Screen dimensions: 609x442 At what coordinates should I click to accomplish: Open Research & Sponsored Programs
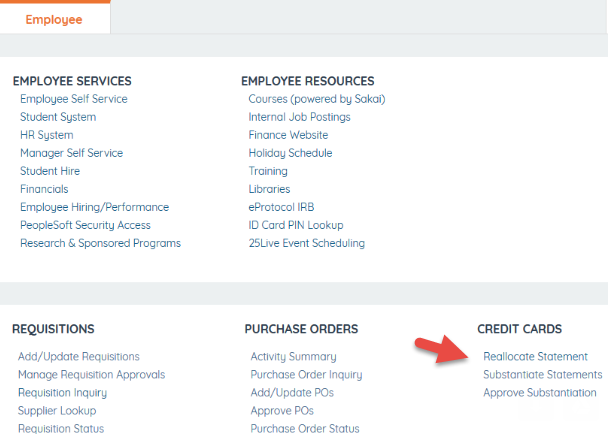(x=100, y=243)
